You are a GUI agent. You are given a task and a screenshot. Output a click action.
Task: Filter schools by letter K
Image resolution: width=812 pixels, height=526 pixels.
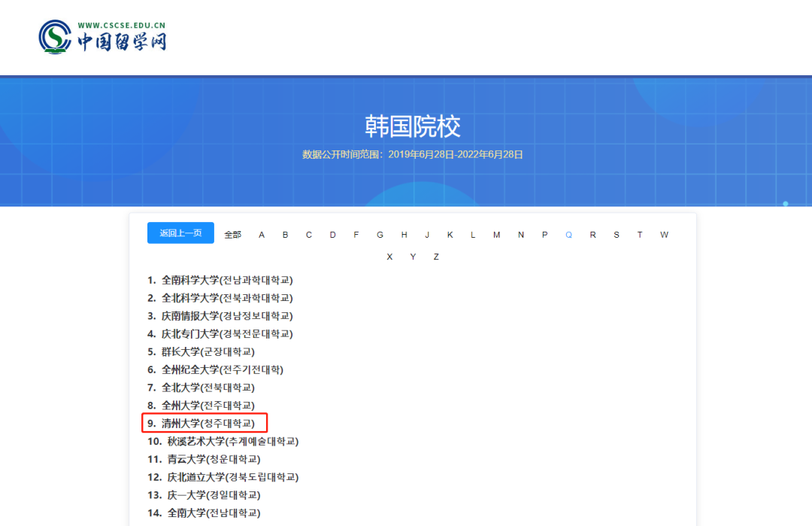(450, 235)
